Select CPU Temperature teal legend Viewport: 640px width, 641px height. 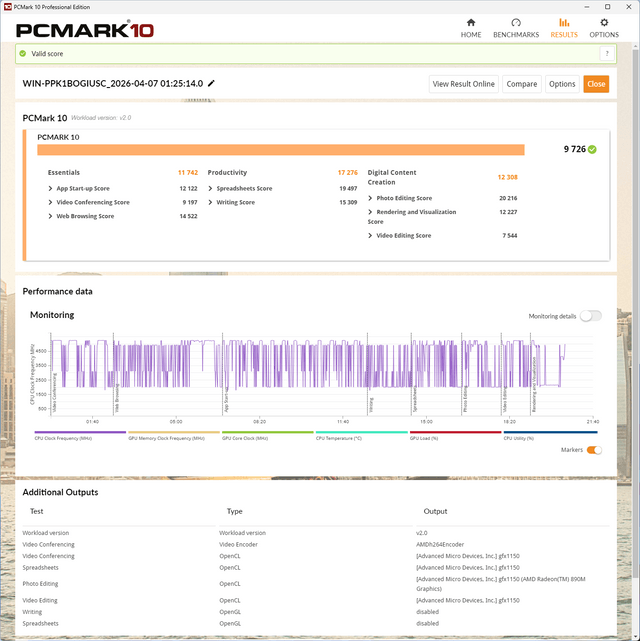362,435
